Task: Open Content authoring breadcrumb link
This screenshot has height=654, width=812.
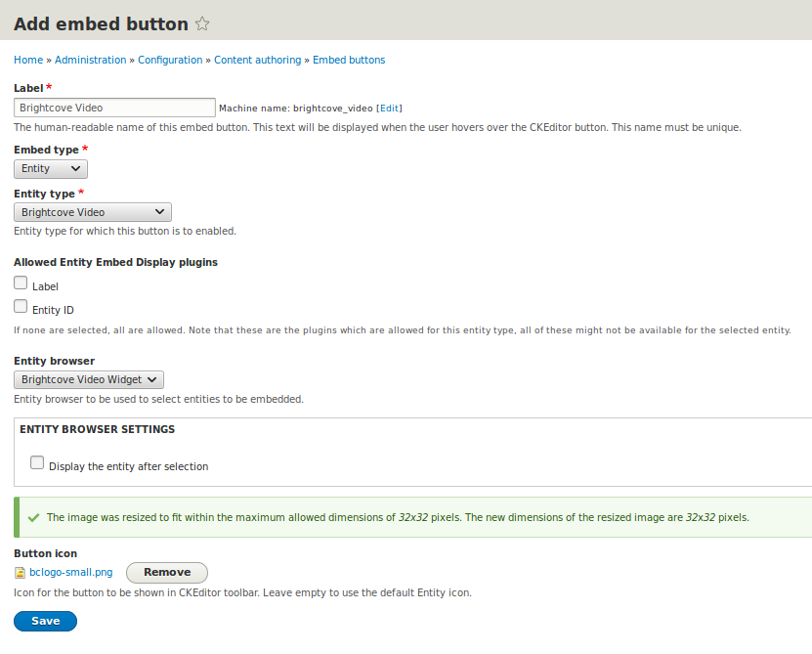Action: click(x=257, y=60)
